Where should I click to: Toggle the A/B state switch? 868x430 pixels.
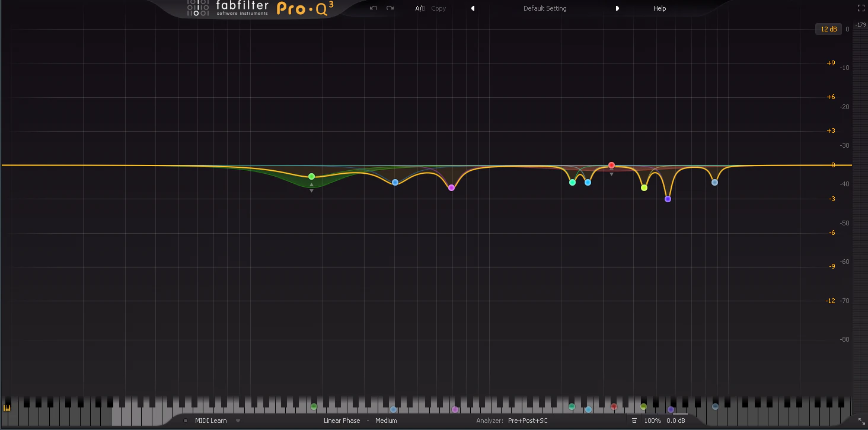point(420,8)
